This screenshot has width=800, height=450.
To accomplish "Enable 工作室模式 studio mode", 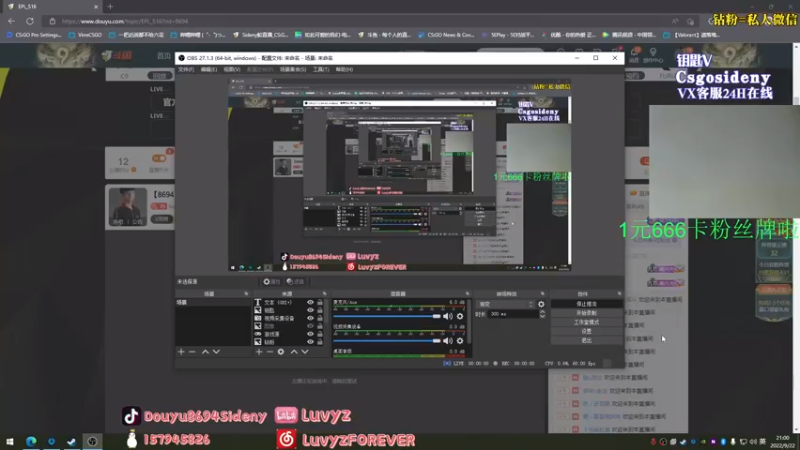I will [x=586, y=322].
